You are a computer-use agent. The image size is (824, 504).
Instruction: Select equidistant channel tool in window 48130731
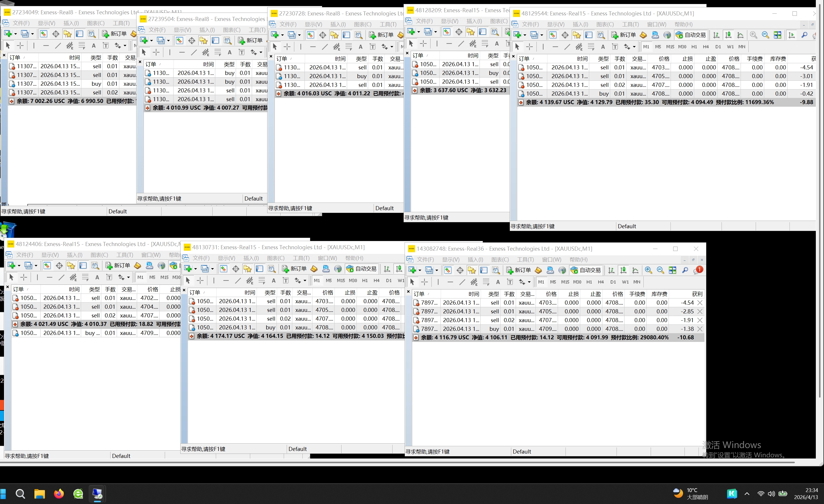[x=249, y=281]
